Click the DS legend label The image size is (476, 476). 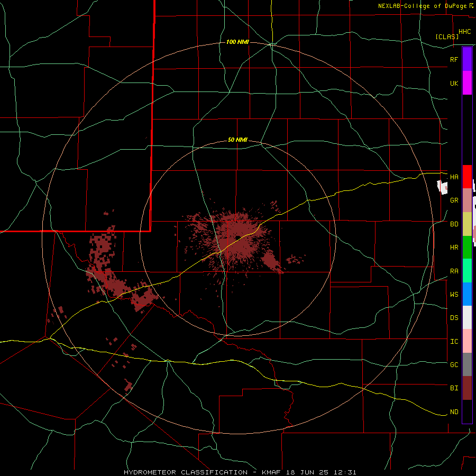pos(454,318)
